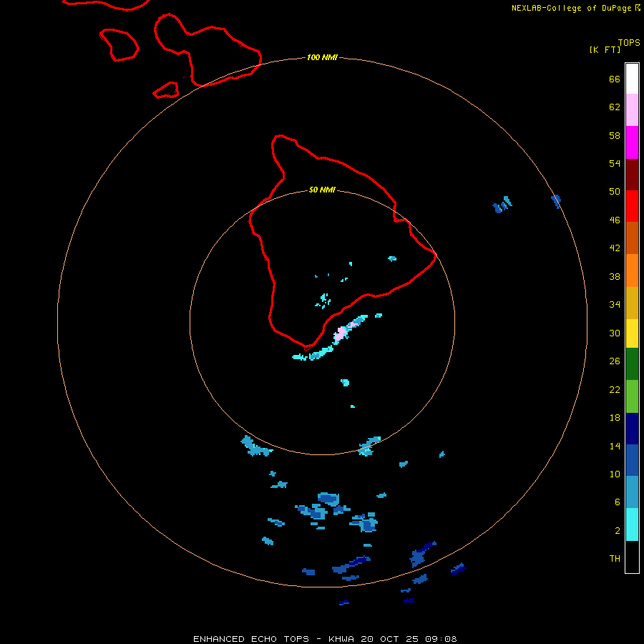Click the medium blue 10-14 kft legend swatch
The image size is (644, 644).
tap(632, 460)
